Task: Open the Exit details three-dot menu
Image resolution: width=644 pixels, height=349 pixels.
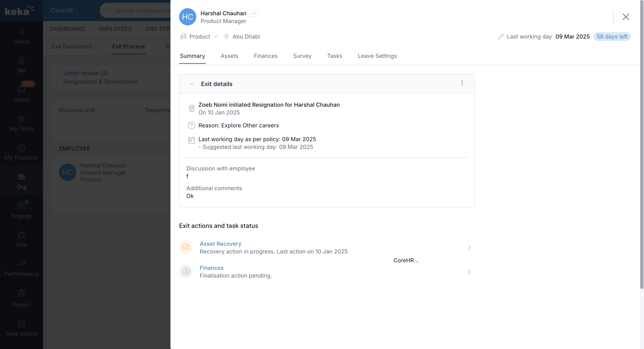Action: pos(462,83)
